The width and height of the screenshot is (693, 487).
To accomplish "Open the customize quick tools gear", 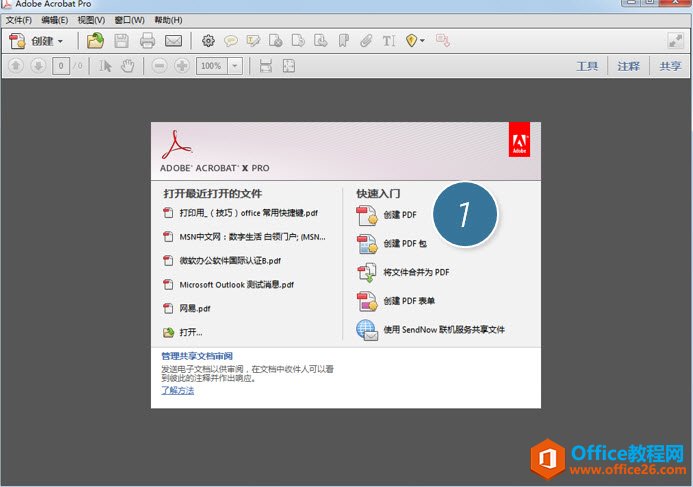I will pyautogui.click(x=208, y=41).
